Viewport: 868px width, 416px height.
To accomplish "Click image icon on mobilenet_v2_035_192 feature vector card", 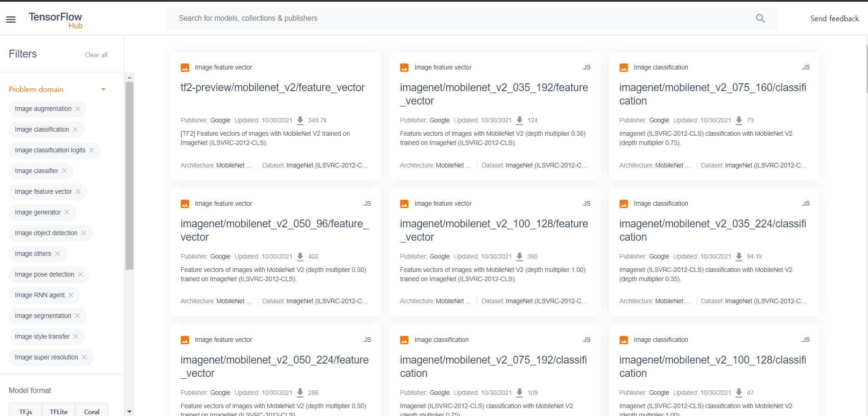I will point(404,68).
